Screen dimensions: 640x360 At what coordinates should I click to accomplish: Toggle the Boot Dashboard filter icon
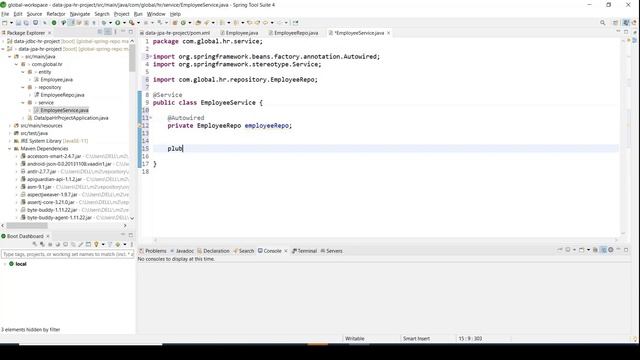pyautogui.click(x=109, y=244)
